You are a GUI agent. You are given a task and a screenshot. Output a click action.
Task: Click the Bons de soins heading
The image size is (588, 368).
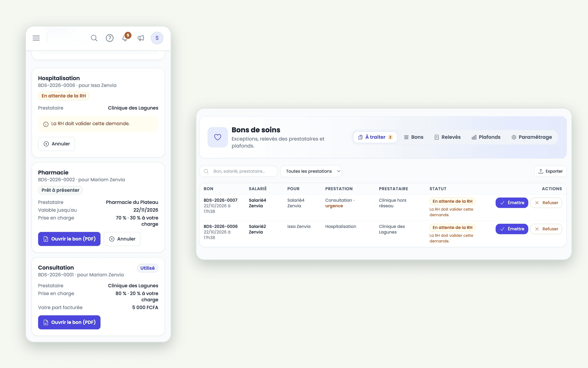coord(256,130)
